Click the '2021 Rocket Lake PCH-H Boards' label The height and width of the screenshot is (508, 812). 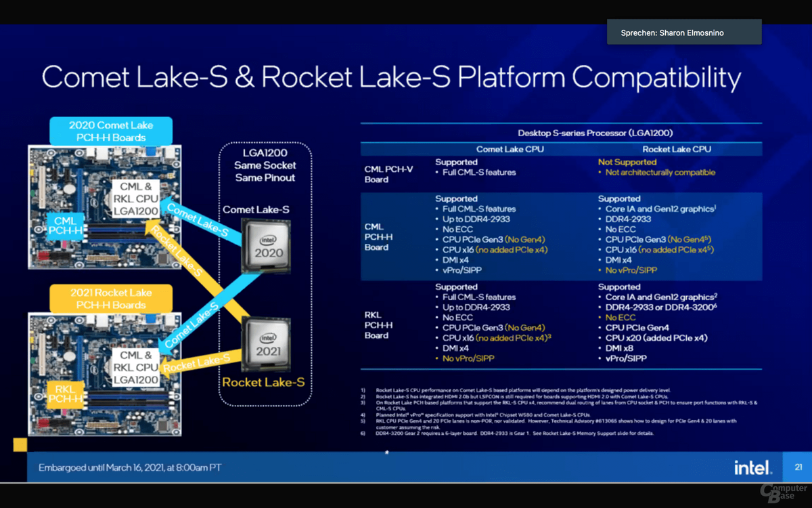[x=110, y=298]
